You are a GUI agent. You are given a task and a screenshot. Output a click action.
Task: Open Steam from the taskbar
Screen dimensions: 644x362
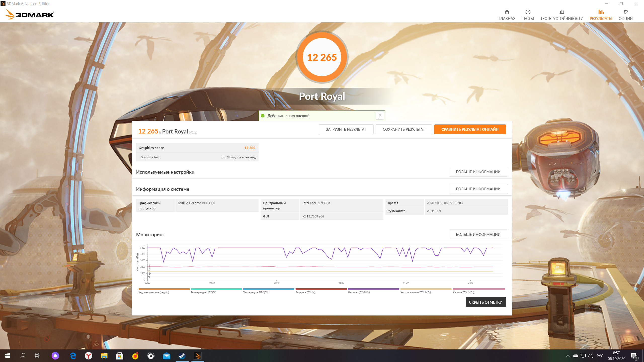(182, 356)
